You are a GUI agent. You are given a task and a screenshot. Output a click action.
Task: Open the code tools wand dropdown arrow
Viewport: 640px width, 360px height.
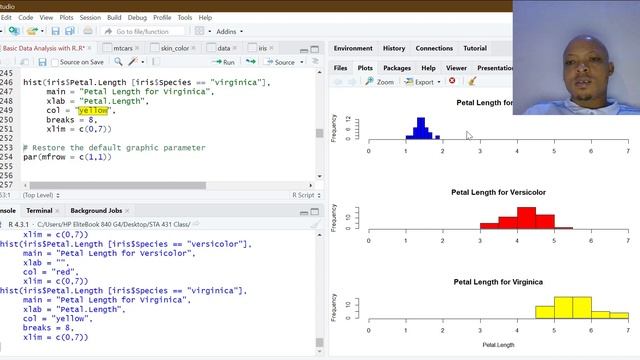pyautogui.click(x=142, y=62)
